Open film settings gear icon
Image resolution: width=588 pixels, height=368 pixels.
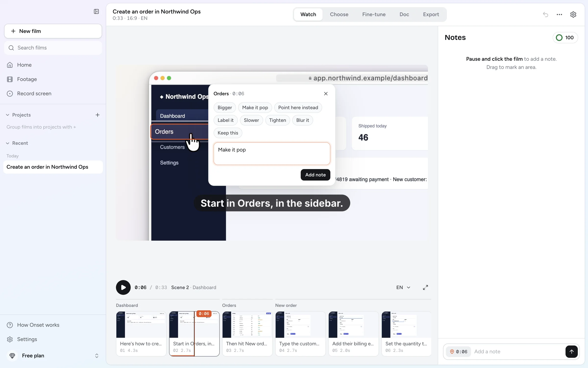click(573, 14)
